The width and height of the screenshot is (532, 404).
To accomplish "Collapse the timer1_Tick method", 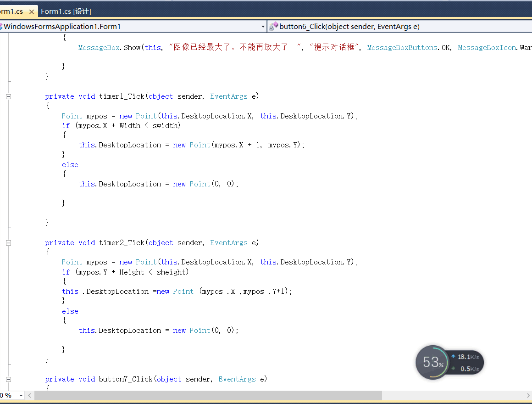I will 8,96.
